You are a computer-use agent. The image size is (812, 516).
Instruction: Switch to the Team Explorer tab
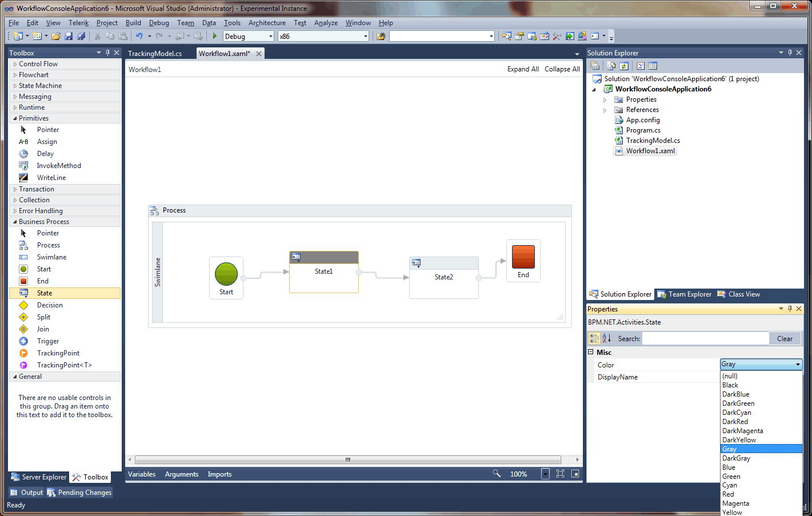pos(685,294)
